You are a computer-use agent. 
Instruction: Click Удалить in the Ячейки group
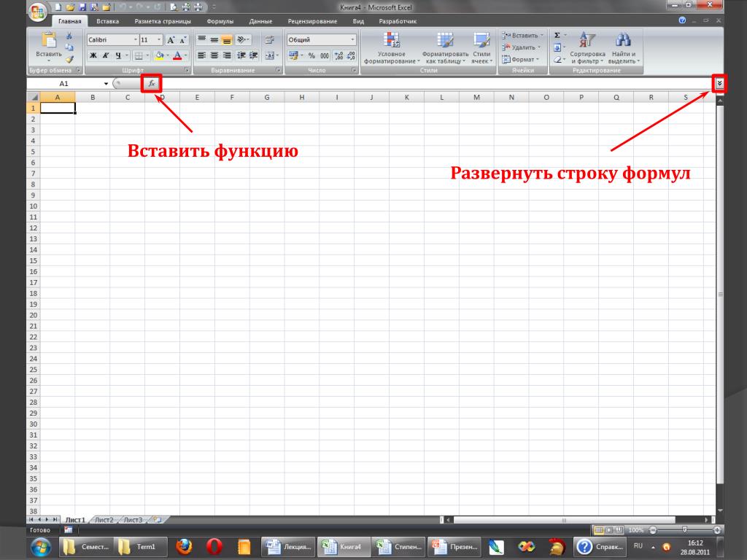point(521,47)
